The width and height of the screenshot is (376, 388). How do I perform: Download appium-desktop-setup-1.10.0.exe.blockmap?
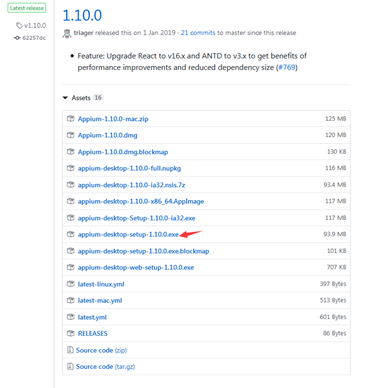[143, 251]
